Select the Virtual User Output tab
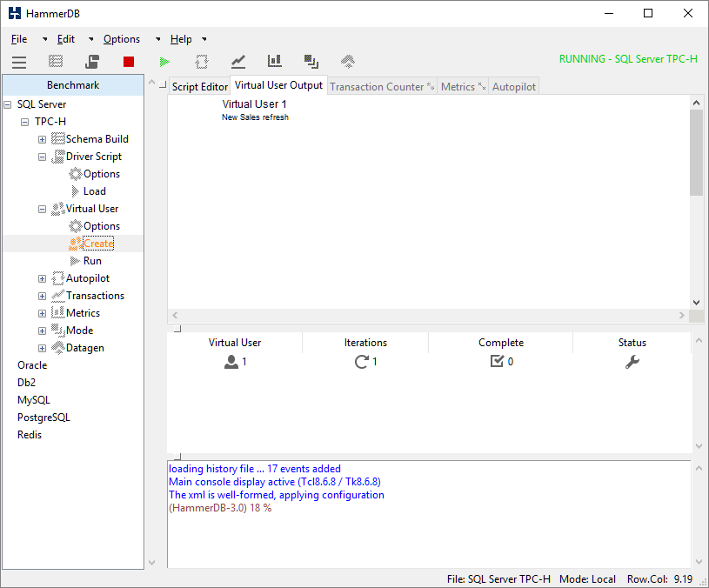The image size is (709, 588). coord(279,85)
